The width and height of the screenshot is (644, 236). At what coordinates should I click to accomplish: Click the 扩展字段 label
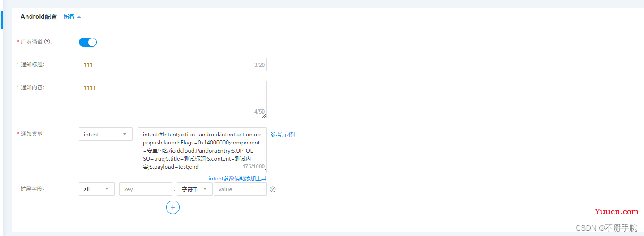tap(32, 188)
